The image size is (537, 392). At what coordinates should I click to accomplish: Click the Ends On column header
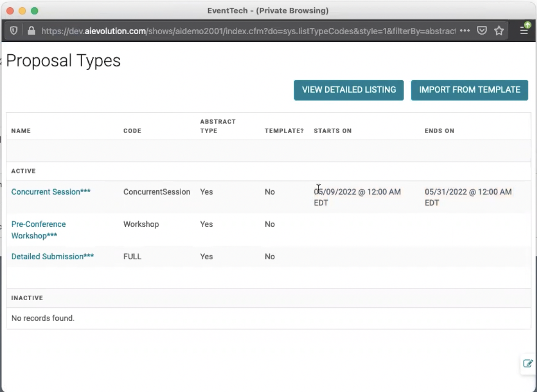439,131
